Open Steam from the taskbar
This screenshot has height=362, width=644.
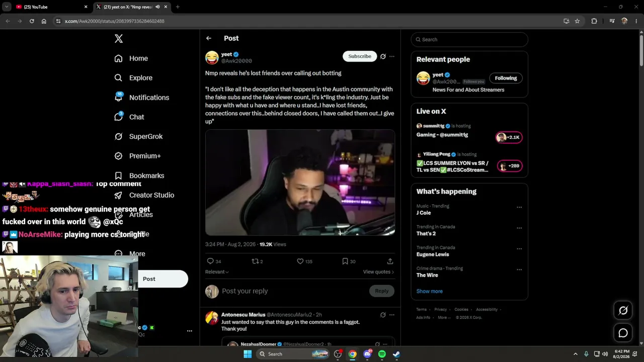pos(396,354)
